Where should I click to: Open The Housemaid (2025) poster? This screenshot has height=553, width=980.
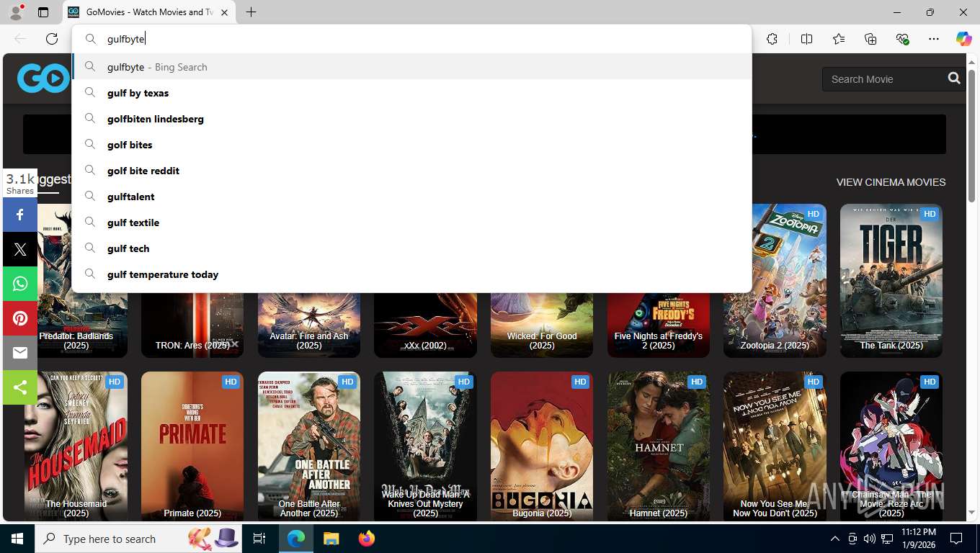pyautogui.click(x=76, y=446)
